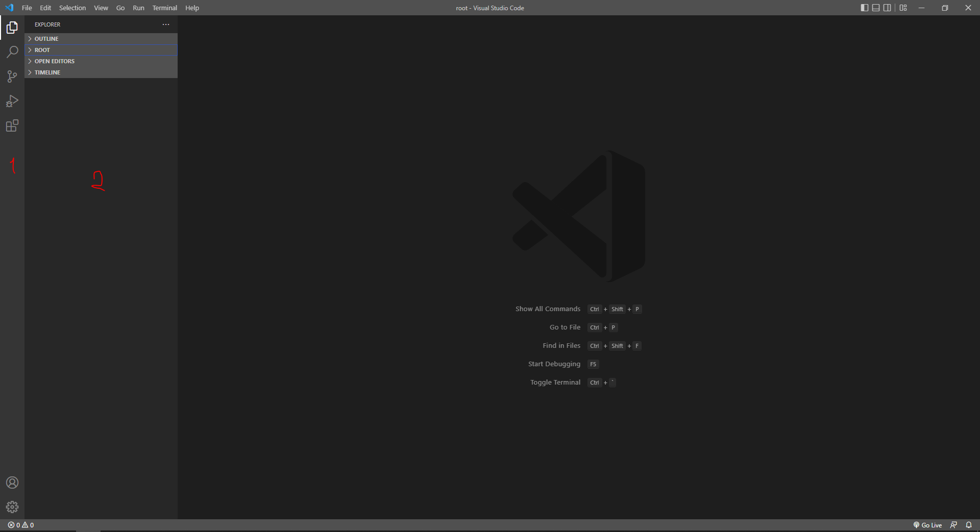Image resolution: width=980 pixels, height=532 pixels.
Task: Open the Selection menu
Action: click(72, 8)
